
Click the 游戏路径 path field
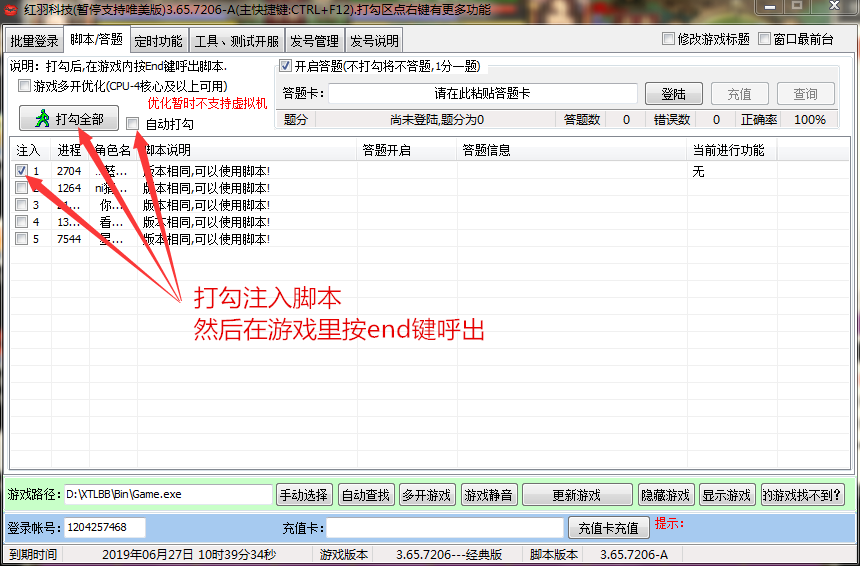(168, 494)
